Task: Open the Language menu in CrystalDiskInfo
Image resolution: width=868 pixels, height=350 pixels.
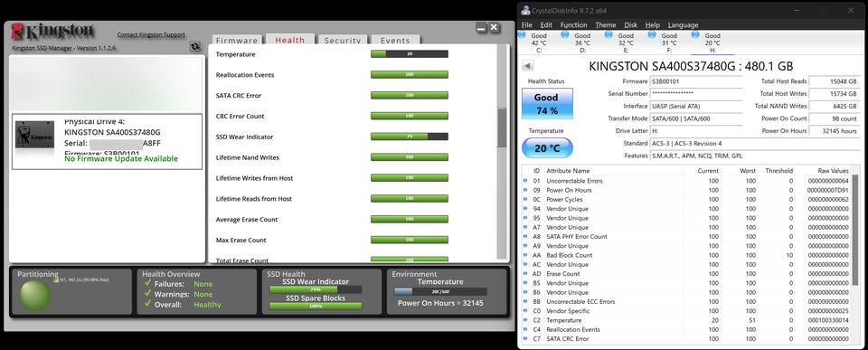Action: click(684, 25)
